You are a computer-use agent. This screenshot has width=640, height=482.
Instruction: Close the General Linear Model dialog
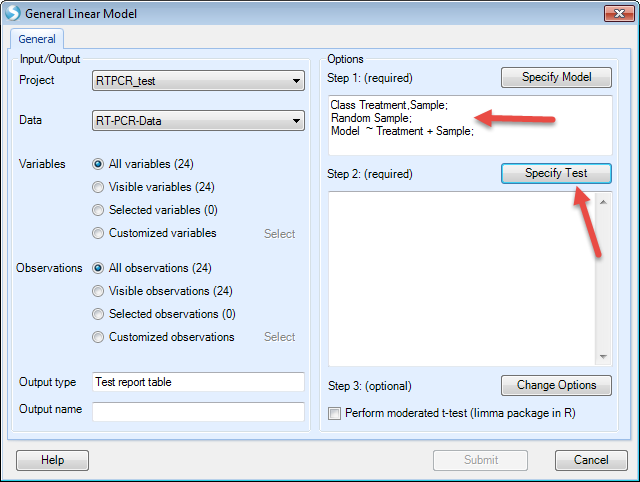619,13
